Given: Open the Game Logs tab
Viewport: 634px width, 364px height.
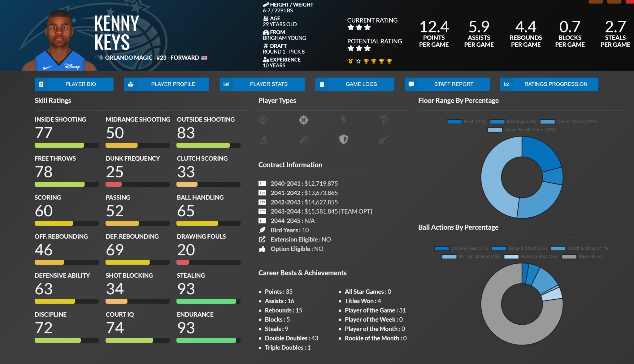Looking at the screenshot, I should tap(354, 84).
